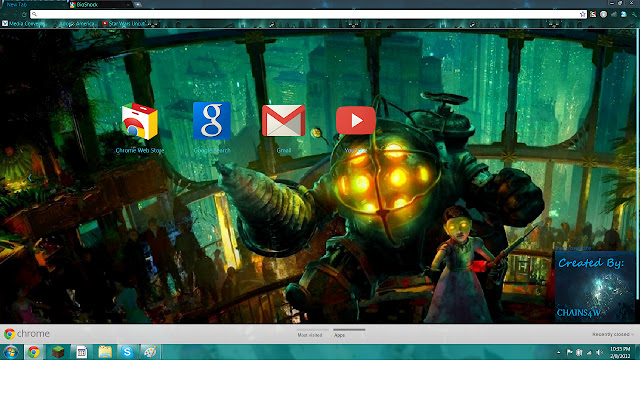Open Windows Explorer folder in taskbar
Viewport: 640px width, 400px height.
tap(105, 352)
